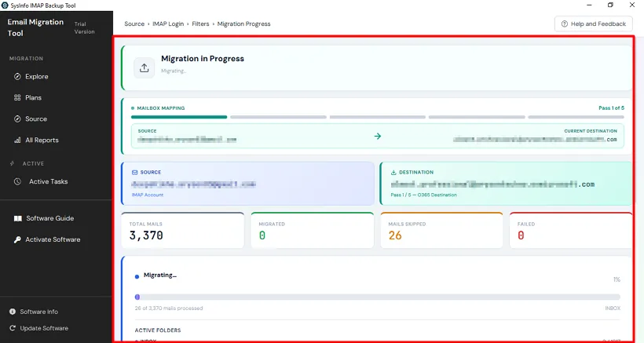The width and height of the screenshot is (644, 343).
Task: Click the Migrated count card
Action: pos(312,230)
